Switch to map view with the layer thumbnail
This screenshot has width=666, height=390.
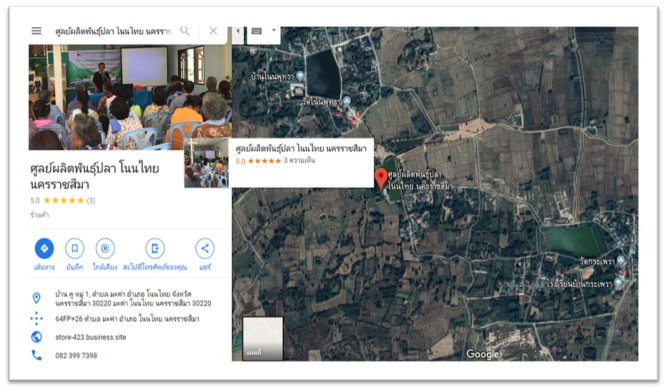[x=262, y=339]
